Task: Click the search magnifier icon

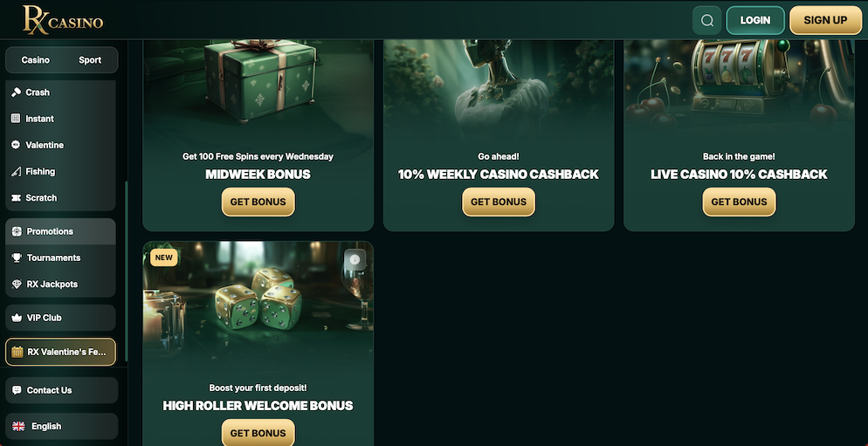Action: click(707, 20)
